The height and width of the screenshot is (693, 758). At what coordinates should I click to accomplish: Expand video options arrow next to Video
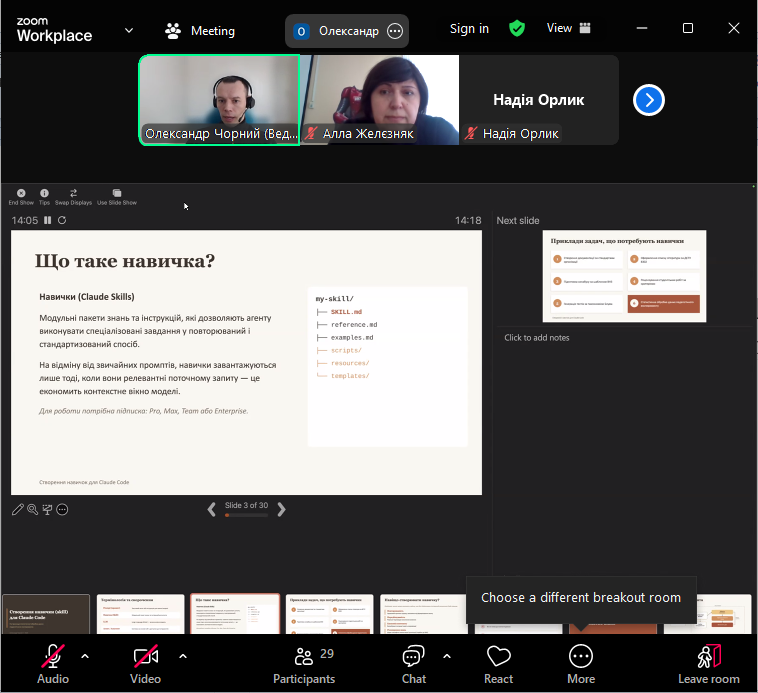coord(182,656)
